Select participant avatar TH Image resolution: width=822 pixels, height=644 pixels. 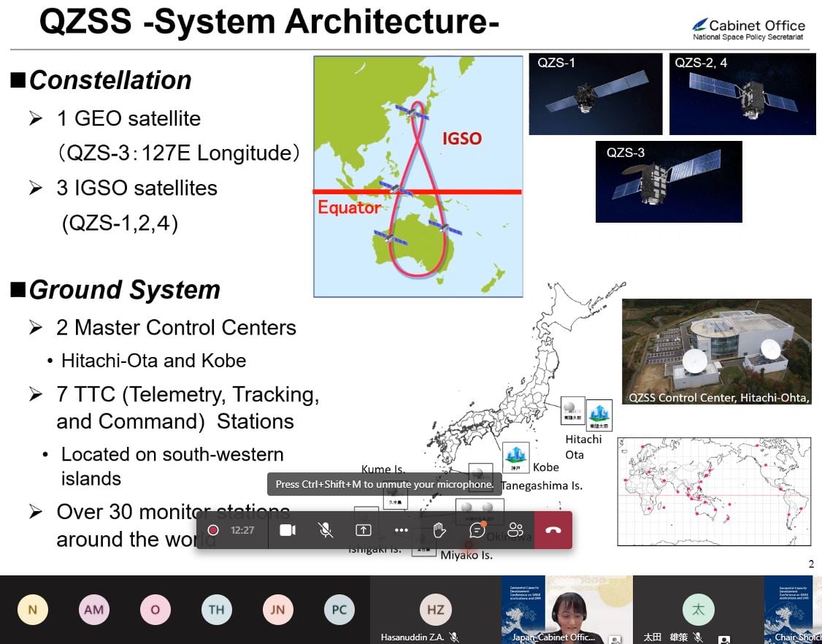(x=217, y=610)
